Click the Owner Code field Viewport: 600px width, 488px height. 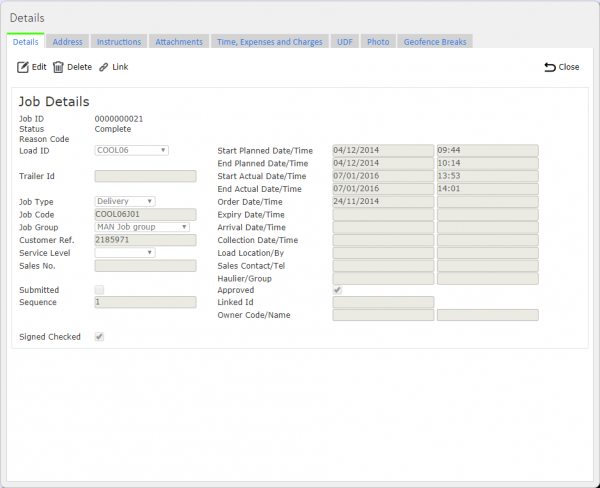click(x=383, y=315)
